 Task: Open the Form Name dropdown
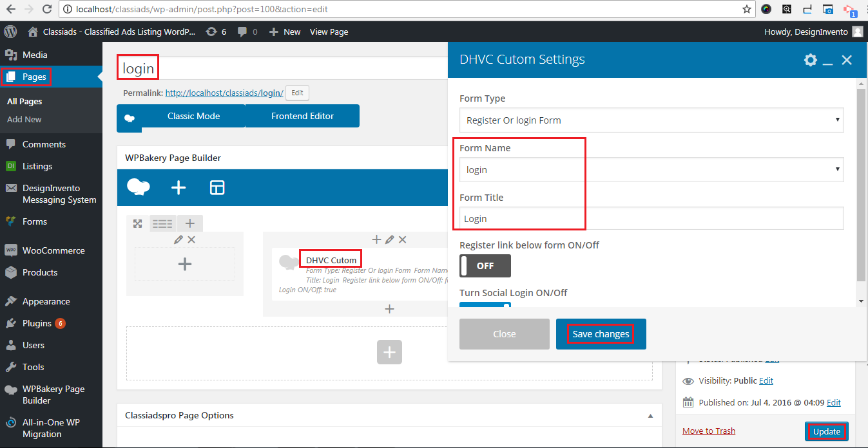tap(651, 170)
